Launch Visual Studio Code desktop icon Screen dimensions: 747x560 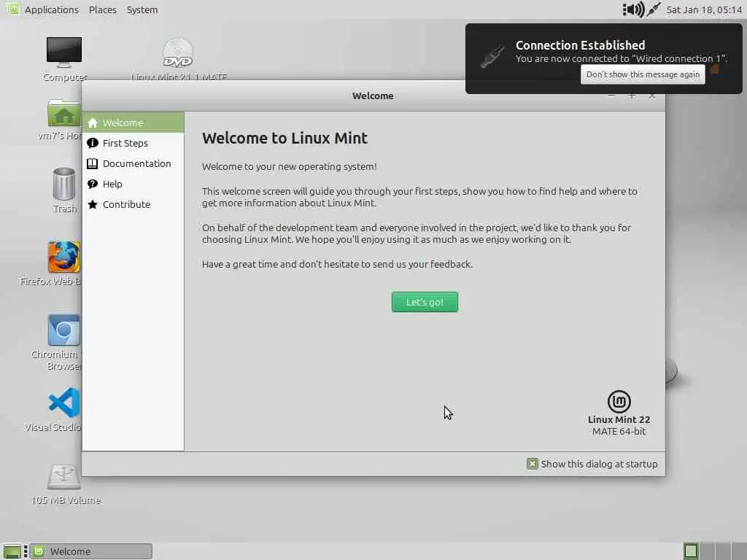point(64,402)
